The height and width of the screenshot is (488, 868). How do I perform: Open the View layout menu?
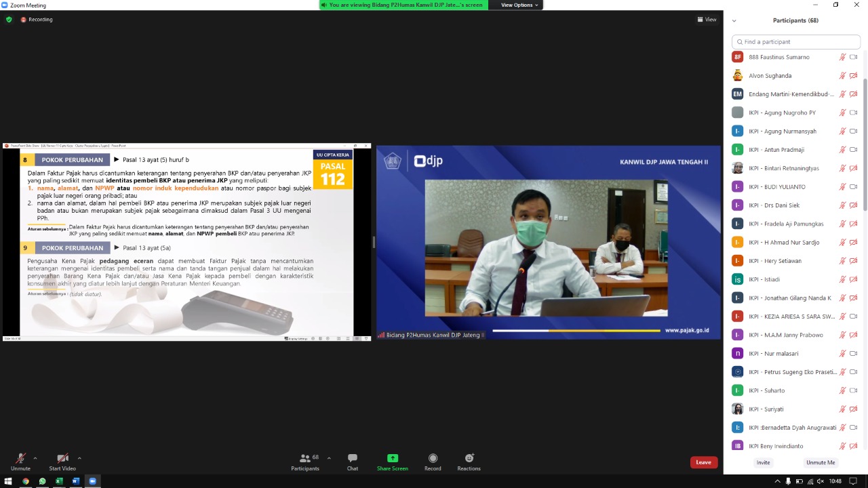coord(707,20)
